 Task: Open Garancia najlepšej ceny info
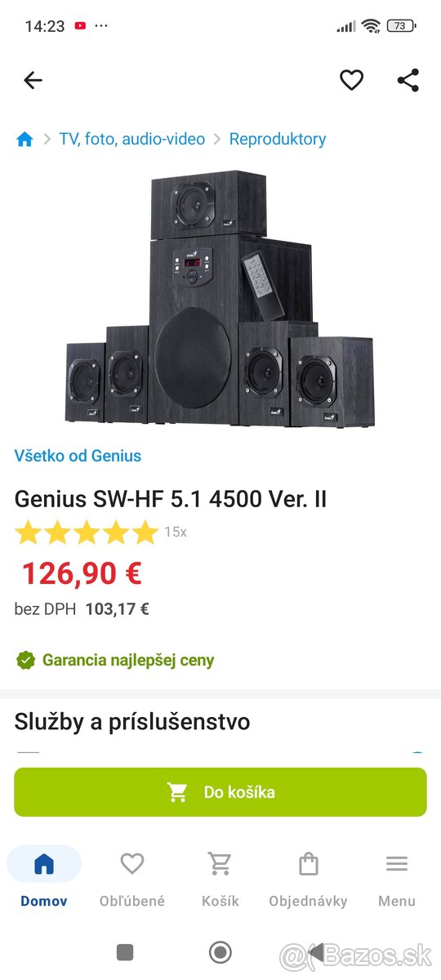[128, 660]
